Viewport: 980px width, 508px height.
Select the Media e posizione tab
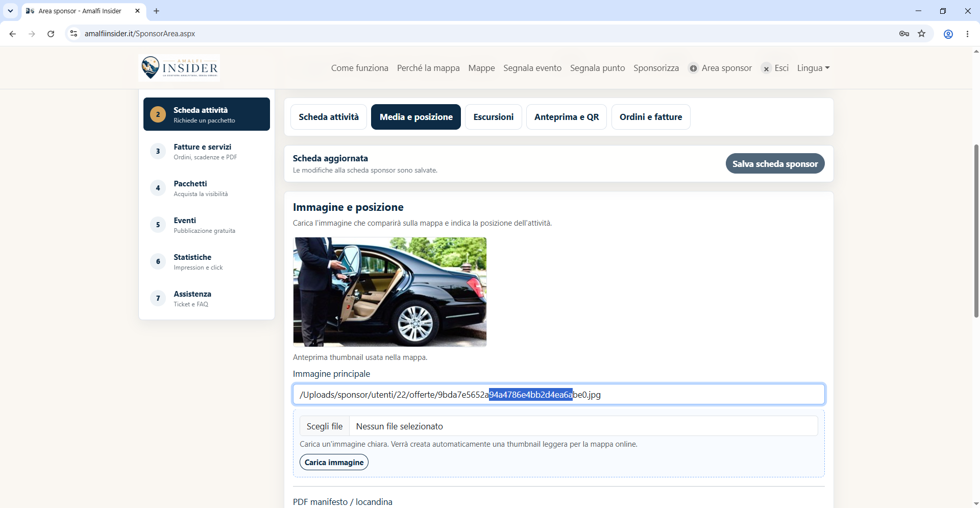click(x=416, y=117)
